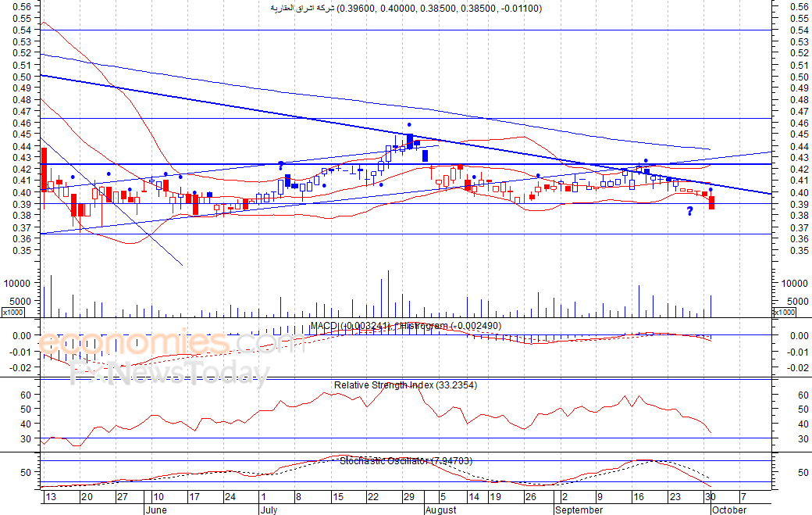
Task: Click the 0.35 price on the left axis
Action: (x=22, y=250)
